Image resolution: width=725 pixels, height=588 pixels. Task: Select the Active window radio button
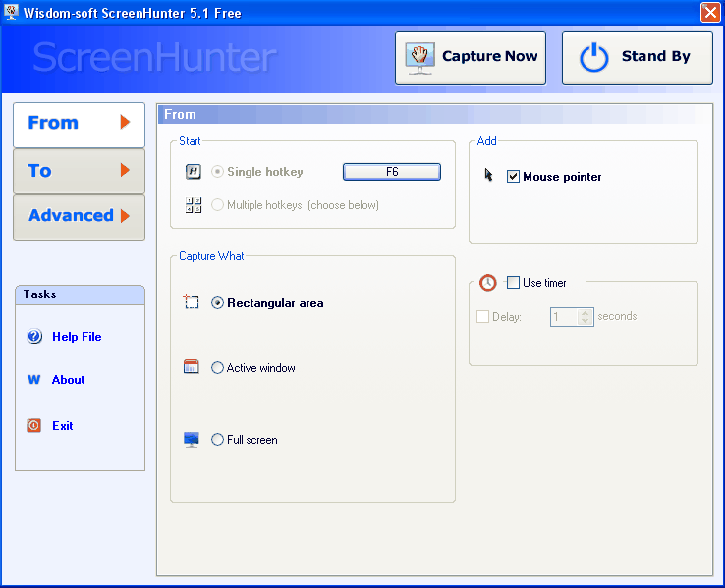tap(217, 368)
